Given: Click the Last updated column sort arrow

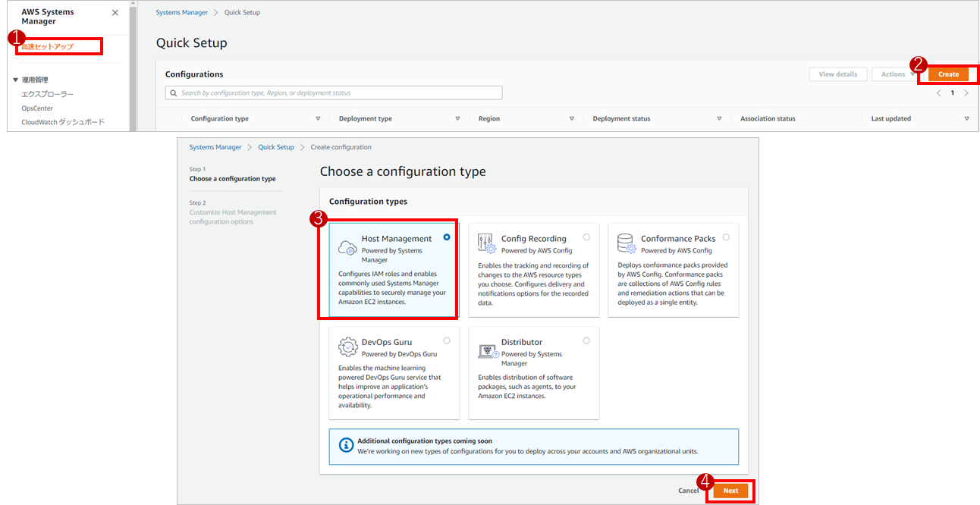Looking at the screenshot, I should (966, 118).
